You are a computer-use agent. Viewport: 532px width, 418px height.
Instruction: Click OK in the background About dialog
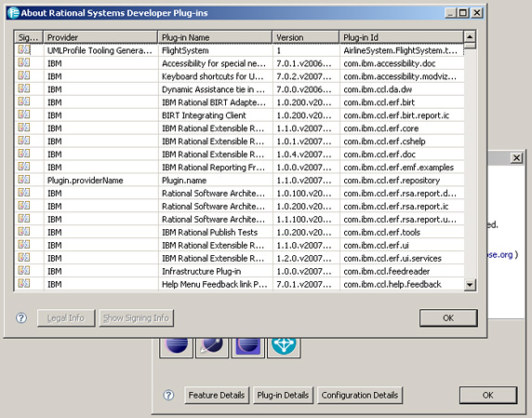click(x=488, y=396)
